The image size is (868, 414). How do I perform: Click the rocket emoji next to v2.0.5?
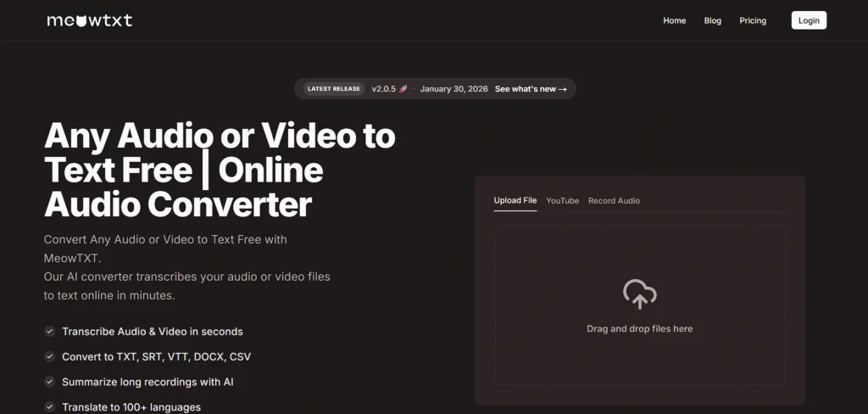403,89
